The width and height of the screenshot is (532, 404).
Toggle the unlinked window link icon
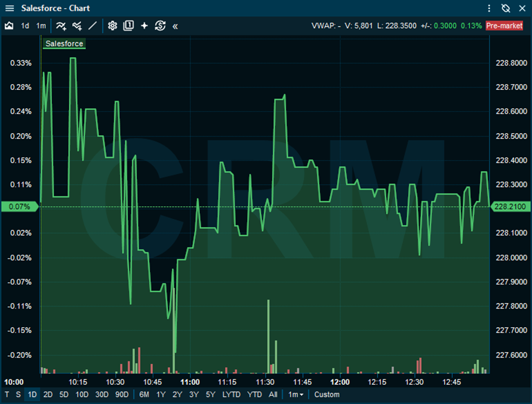point(505,8)
